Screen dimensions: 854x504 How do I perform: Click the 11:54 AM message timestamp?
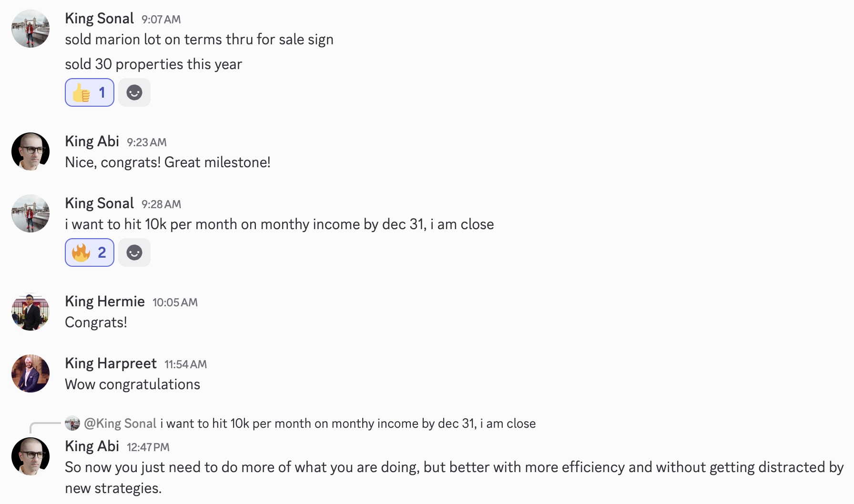point(185,364)
